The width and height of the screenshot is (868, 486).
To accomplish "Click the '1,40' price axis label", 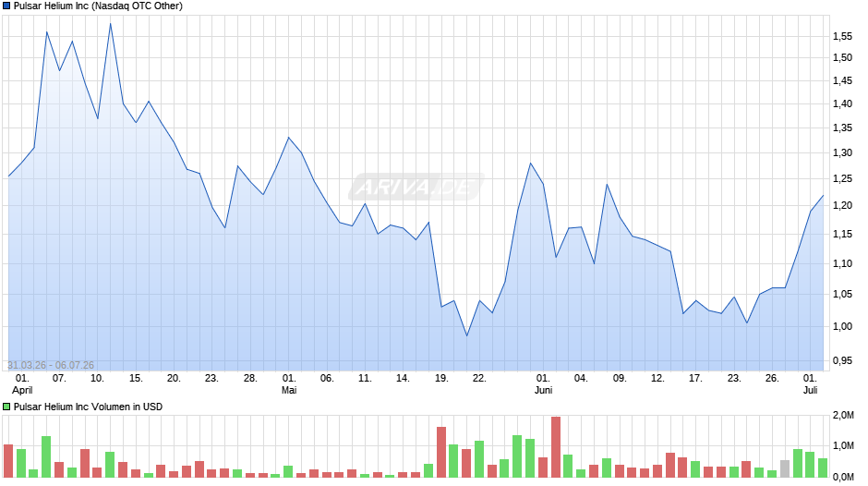I will click(x=842, y=103).
